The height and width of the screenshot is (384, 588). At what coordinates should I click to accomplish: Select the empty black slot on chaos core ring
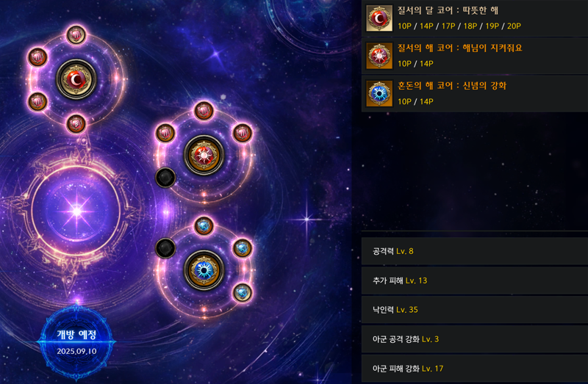point(165,248)
